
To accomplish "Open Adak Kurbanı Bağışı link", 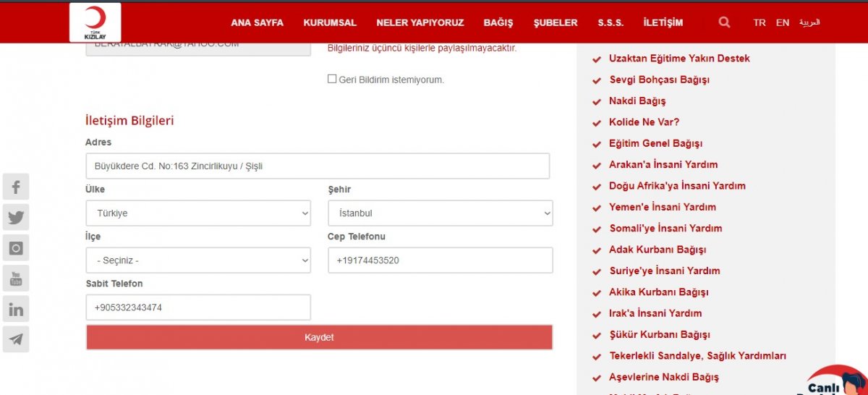I will tap(657, 250).
